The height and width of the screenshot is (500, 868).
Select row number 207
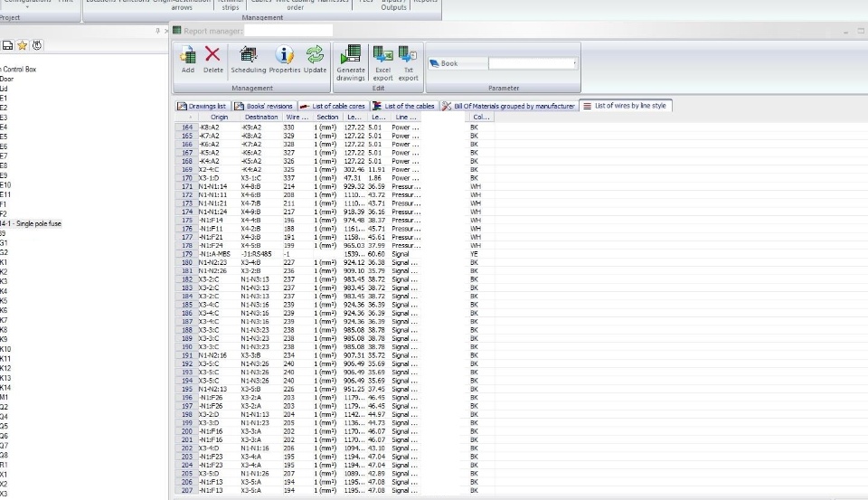click(x=186, y=491)
